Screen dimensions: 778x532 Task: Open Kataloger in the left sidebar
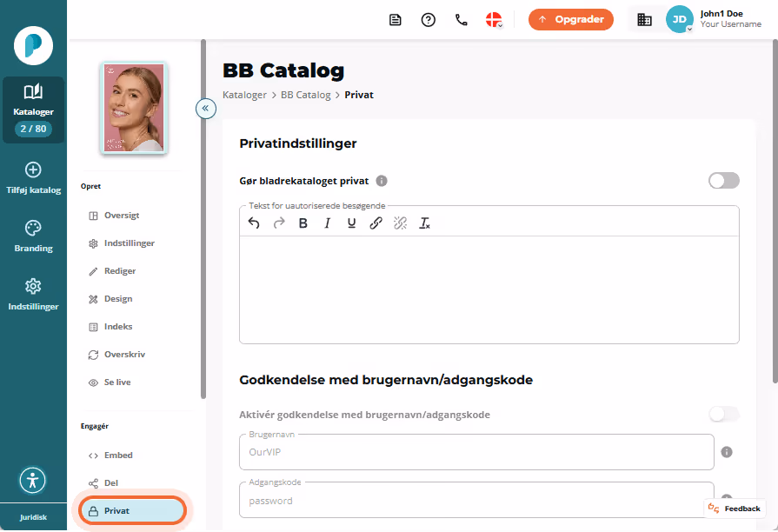click(33, 110)
